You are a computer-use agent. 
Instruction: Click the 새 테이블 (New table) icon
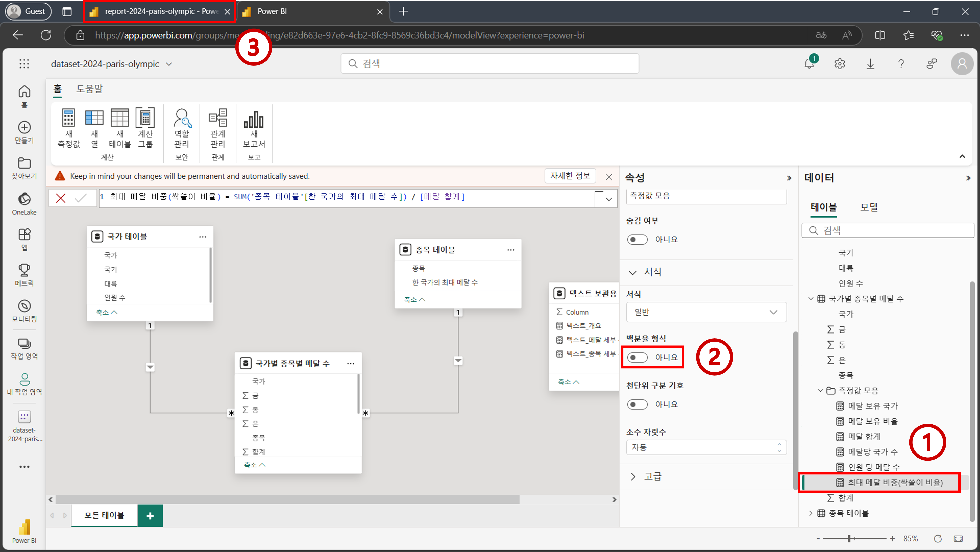[x=120, y=128]
